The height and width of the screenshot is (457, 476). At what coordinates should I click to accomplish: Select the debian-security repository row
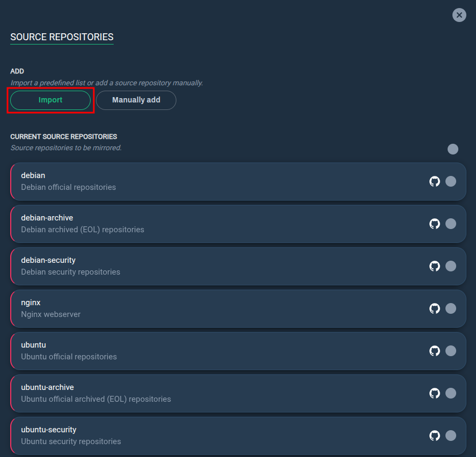[x=239, y=266]
